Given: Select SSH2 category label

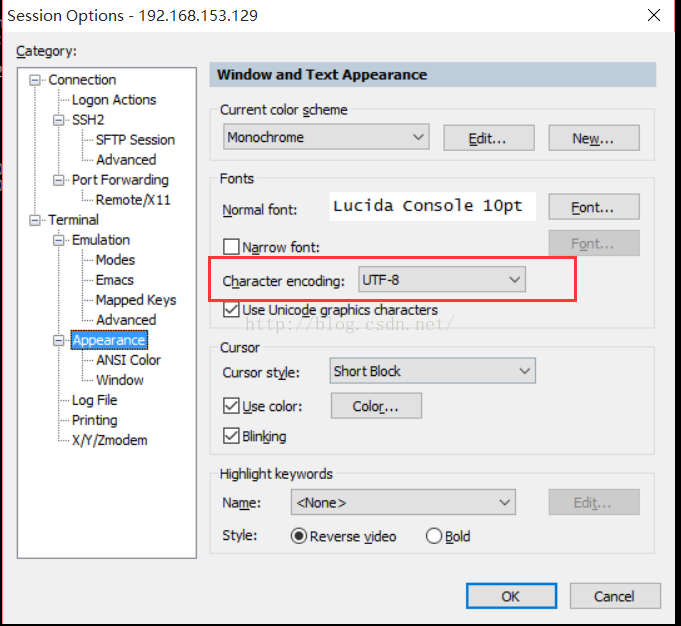Looking at the screenshot, I should (x=88, y=120).
